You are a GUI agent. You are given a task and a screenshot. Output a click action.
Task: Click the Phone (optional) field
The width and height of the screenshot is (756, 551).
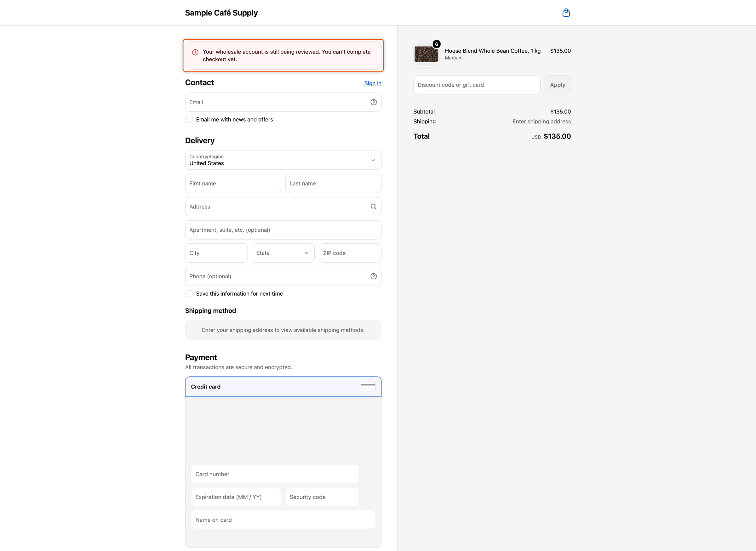pyautogui.click(x=283, y=276)
